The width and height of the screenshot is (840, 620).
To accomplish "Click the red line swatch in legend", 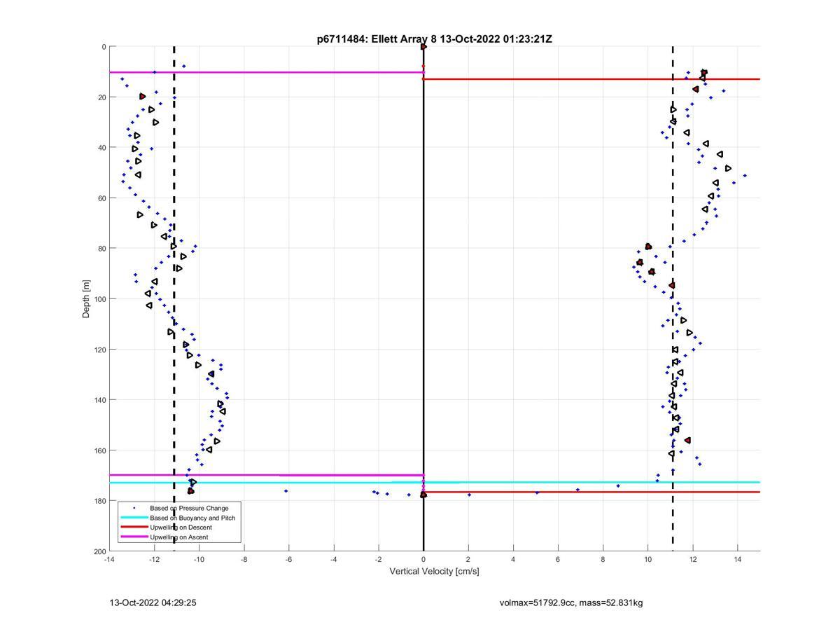I will pos(134,528).
